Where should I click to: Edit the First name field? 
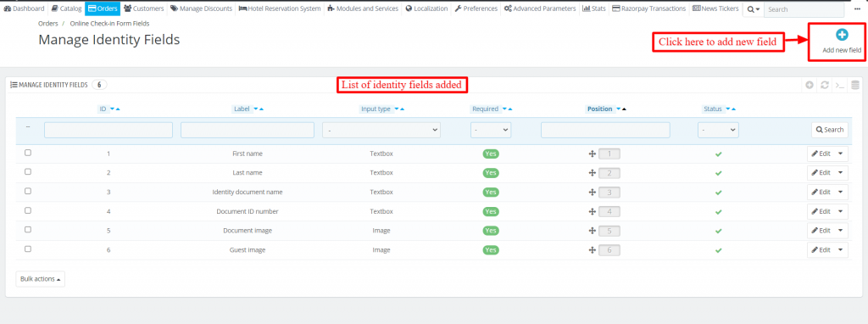(821, 154)
